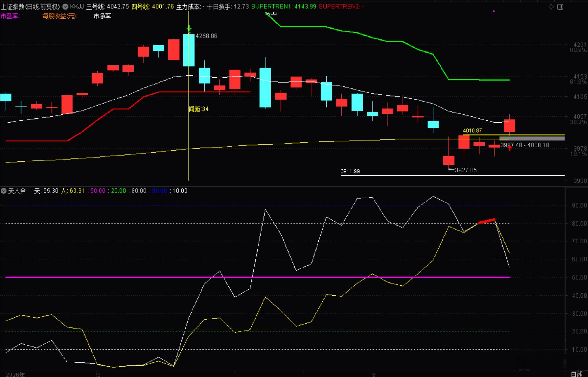Click the green down arrow above 4258.86 candle
588x377 pixels.
pos(189,28)
